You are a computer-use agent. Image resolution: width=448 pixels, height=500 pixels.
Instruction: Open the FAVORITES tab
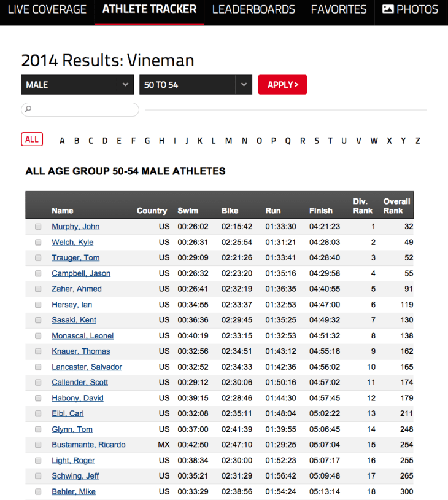(x=338, y=9)
